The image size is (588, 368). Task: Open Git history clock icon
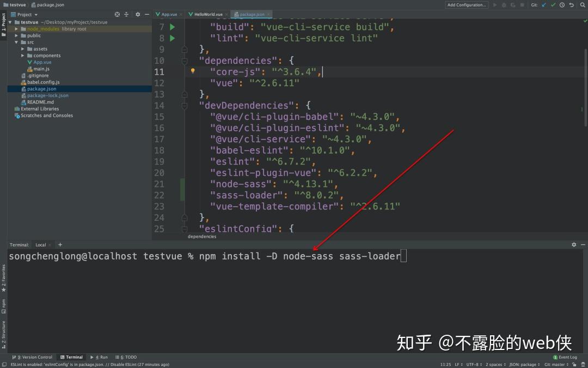562,5
